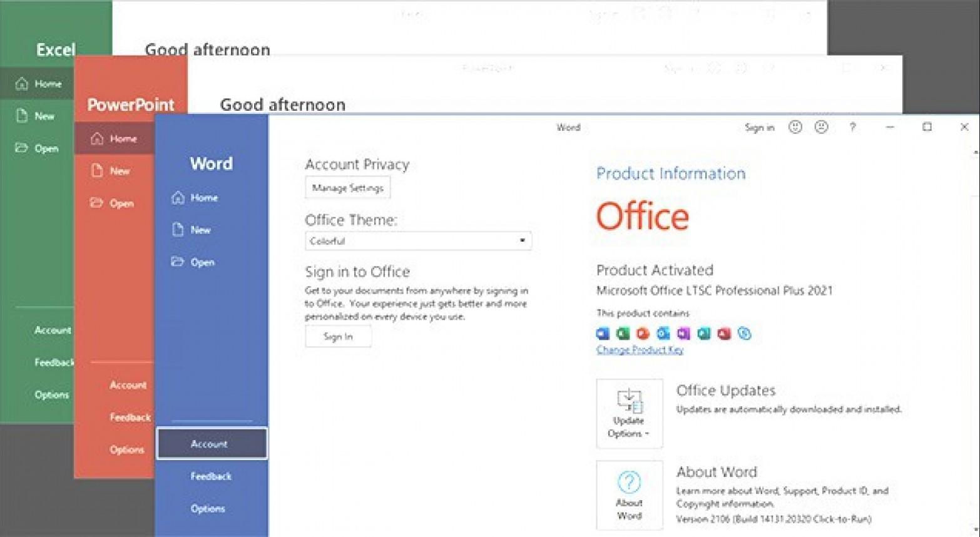Click the Outlook product icon
Image resolution: width=980 pixels, height=537 pixels.
[x=663, y=334]
